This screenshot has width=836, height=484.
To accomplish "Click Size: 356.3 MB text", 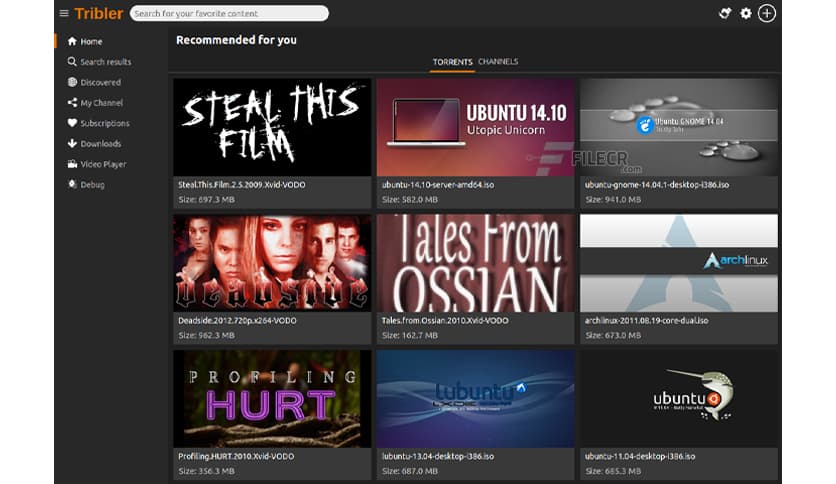I will click(x=206, y=471).
